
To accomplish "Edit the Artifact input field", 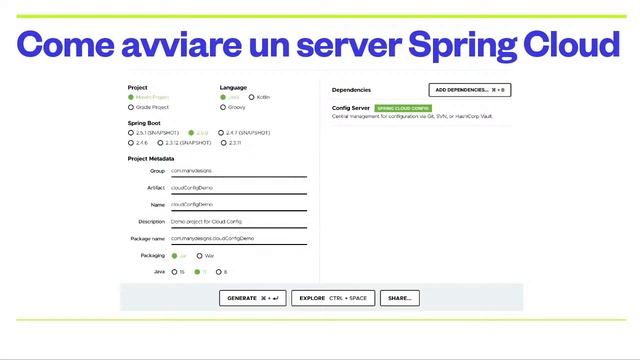I will point(239,188).
